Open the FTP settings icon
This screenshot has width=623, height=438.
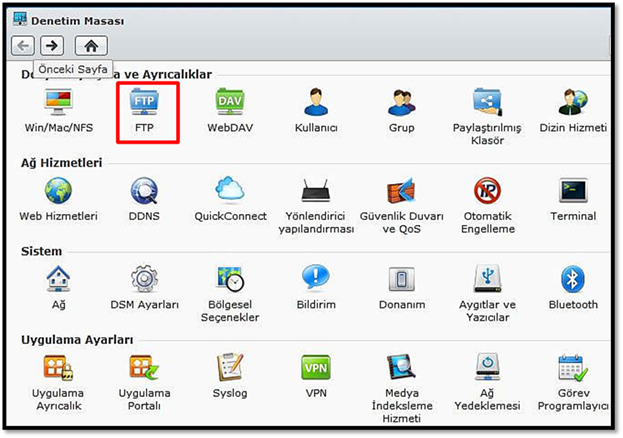click(146, 105)
